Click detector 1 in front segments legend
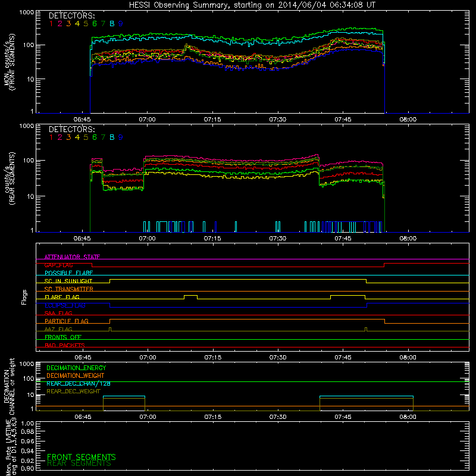This screenshot has width=476, height=476. click(x=51, y=24)
